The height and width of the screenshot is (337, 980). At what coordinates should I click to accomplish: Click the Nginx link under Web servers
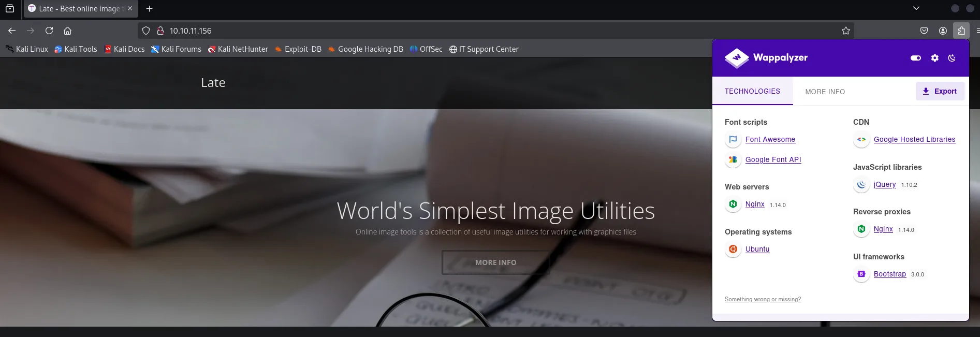coord(755,204)
